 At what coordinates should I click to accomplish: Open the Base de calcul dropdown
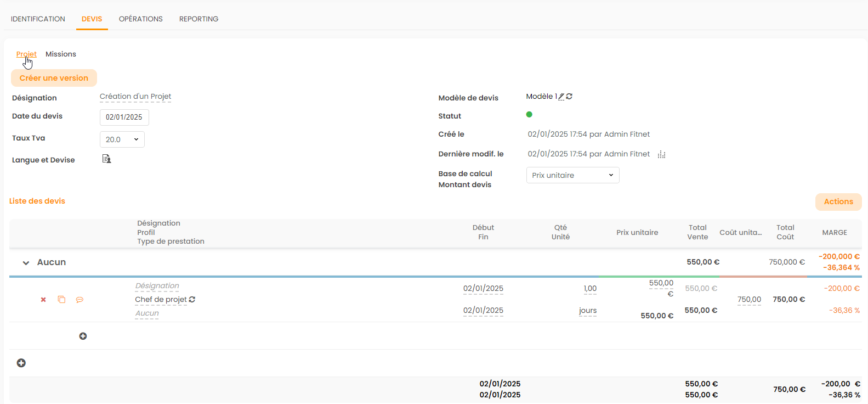(x=572, y=175)
